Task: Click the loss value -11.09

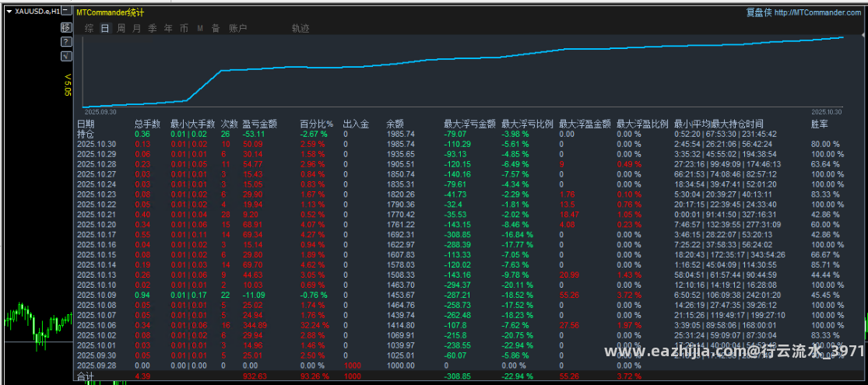Action: [x=254, y=296]
